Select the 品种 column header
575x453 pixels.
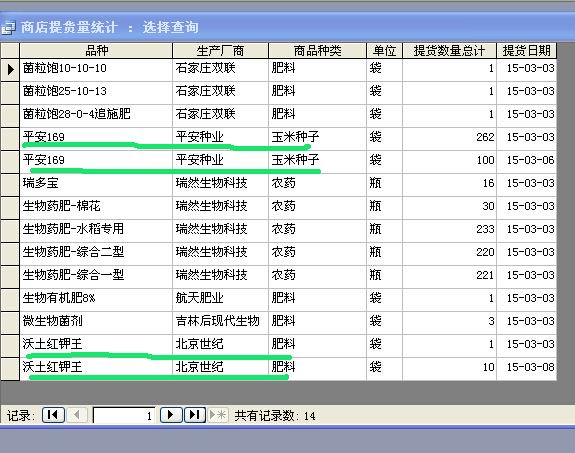pyautogui.click(x=96, y=51)
